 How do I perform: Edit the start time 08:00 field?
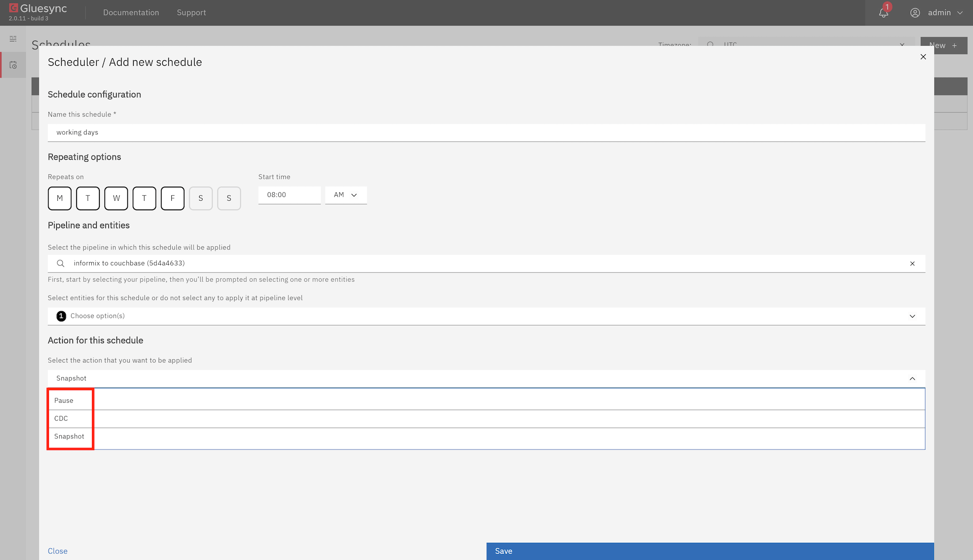pos(289,195)
